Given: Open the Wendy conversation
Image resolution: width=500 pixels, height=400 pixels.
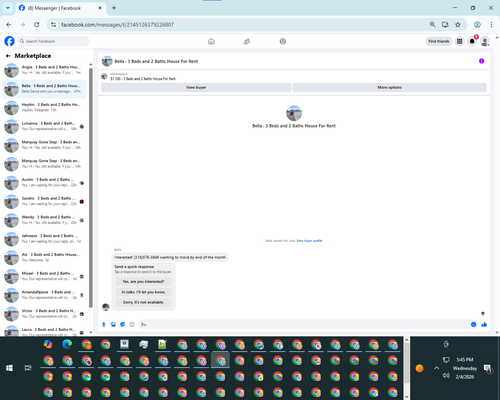Looking at the screenshot, I should (44, 220).
